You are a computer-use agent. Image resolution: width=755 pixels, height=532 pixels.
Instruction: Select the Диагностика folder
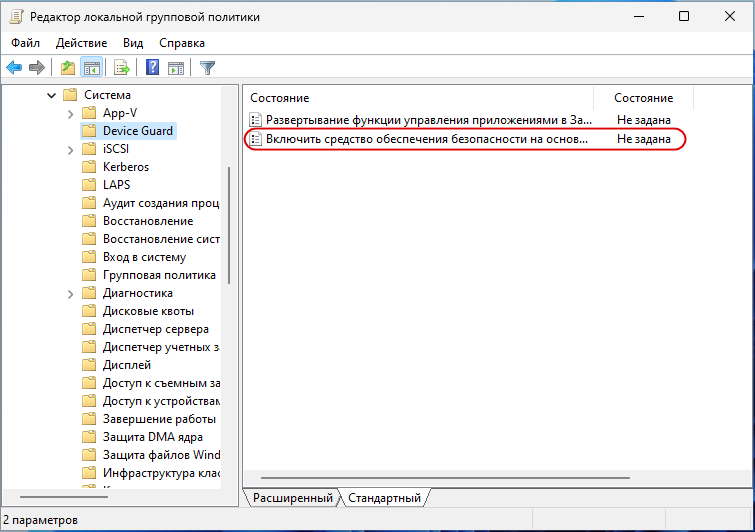[x=137, y=293]
